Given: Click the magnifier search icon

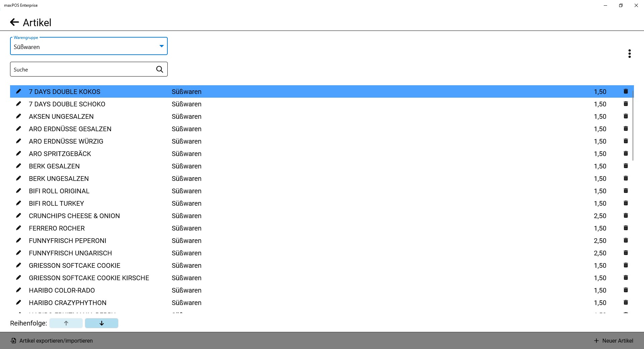Looking at the screenshot, I should (160, 69).
